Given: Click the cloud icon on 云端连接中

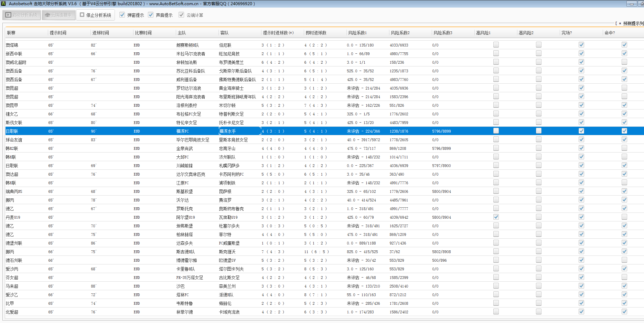Looking at the screenshot, I should tap(47, 15).
